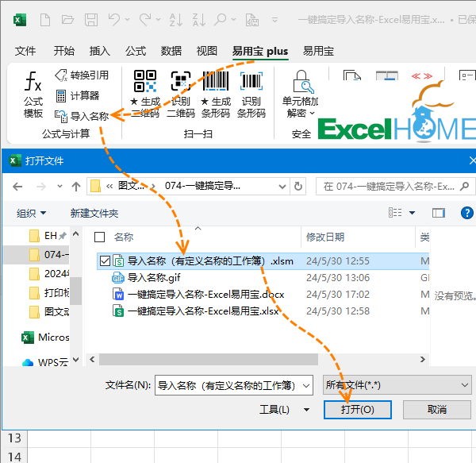Expand the redo history dropdown arrow
The image size is (476, 463).
[x=159, y=20]
